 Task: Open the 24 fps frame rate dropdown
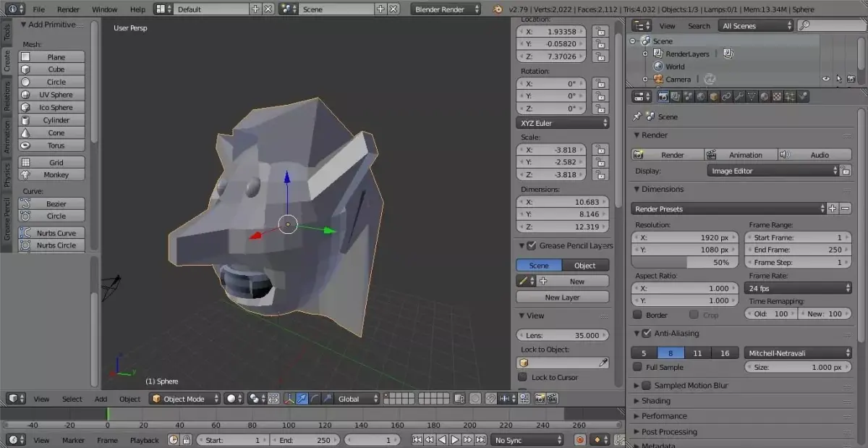click(x=799, y=288)
